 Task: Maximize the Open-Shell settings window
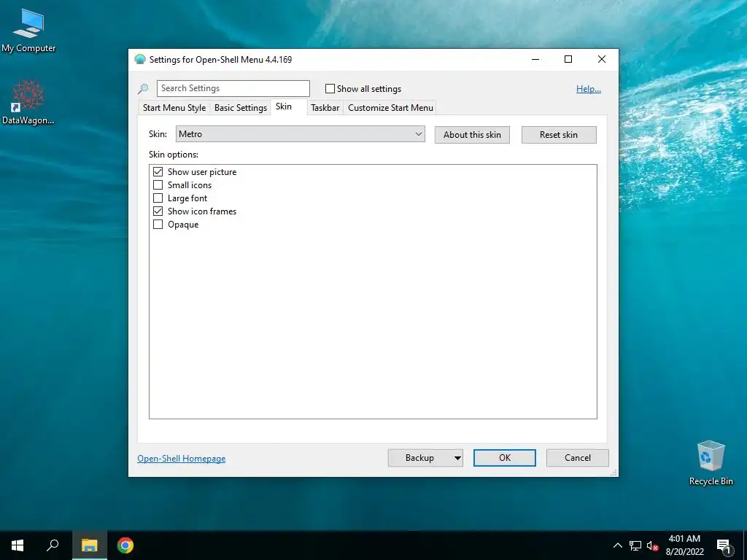click(x=568, y=60)
